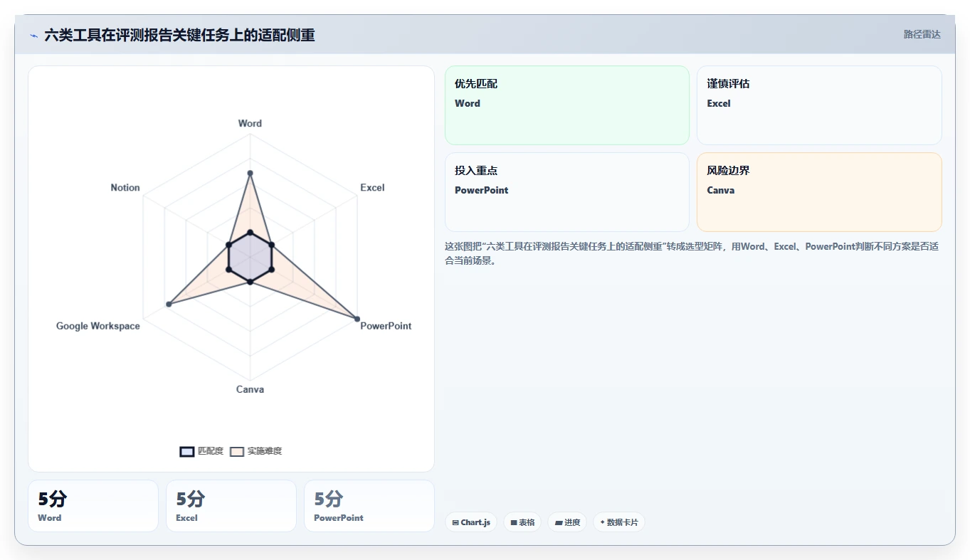Viewport: 970px width, 560px height.
Task: Click the 进度 tag chip
Action: point(567,522)
